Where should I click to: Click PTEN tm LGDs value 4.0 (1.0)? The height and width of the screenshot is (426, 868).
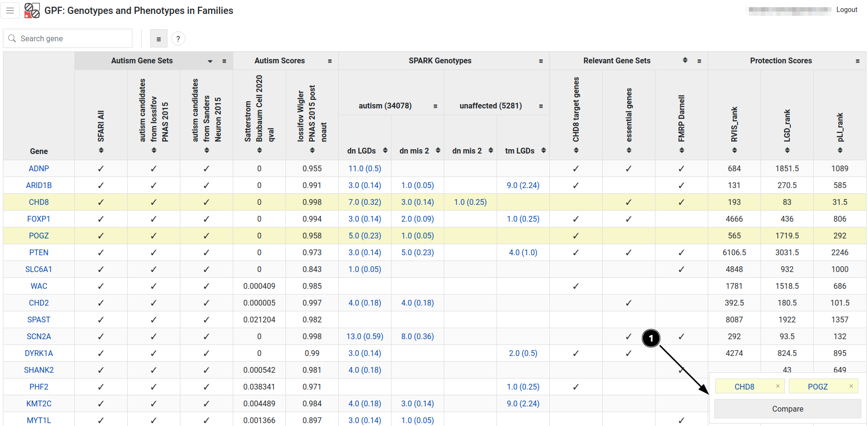click(x=523, y=252)
